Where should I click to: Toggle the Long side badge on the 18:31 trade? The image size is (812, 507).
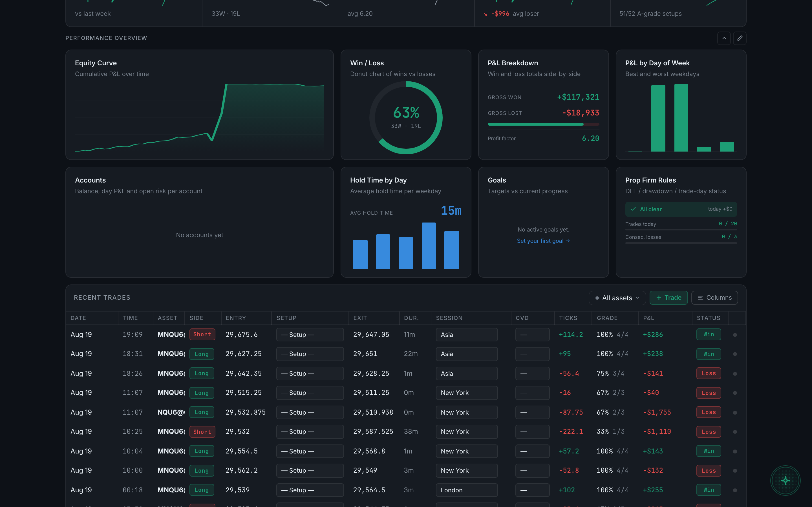click(x=202, y=354)
